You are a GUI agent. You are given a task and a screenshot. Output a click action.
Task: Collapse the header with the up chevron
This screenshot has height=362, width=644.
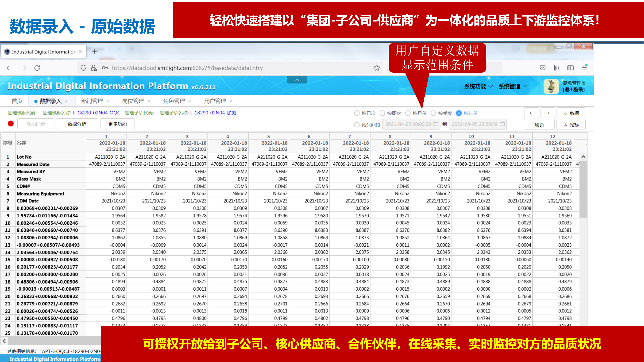point(297,80)
